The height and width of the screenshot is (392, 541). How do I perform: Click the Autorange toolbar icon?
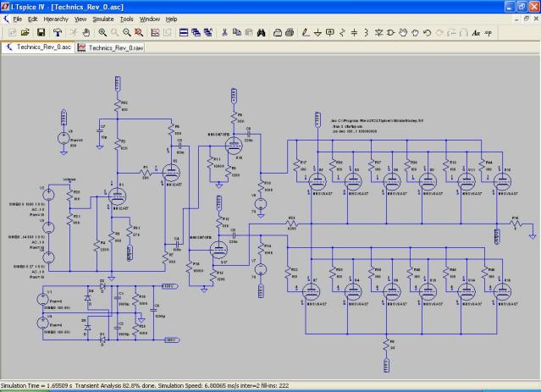click(155, 33)
